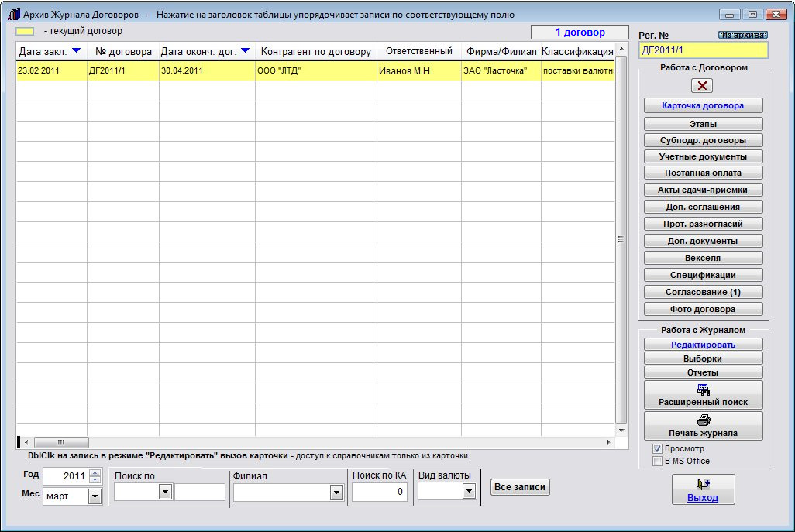Select the Иванов М.Н. cell

tap(418, 71)
